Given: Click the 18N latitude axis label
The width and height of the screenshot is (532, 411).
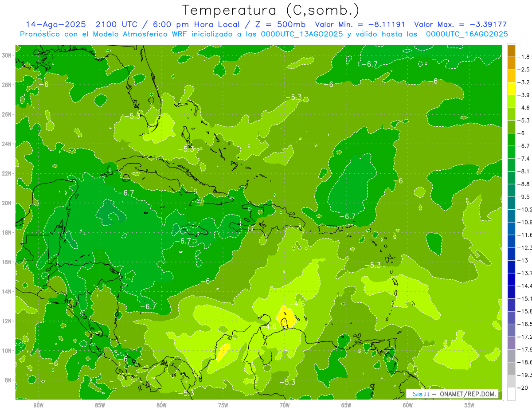Looking at the screenshot, I should point(7,232).
